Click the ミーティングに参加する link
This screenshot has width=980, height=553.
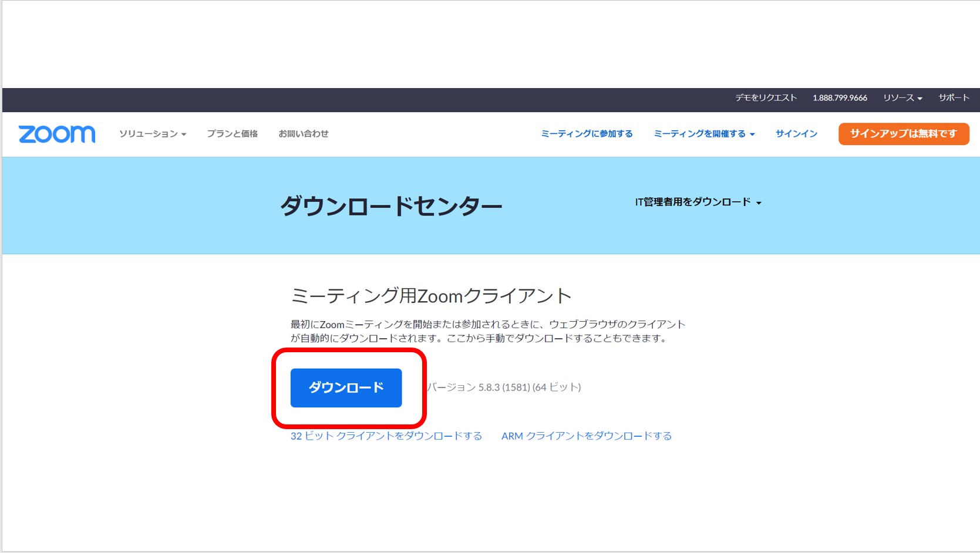coord(587,134)
